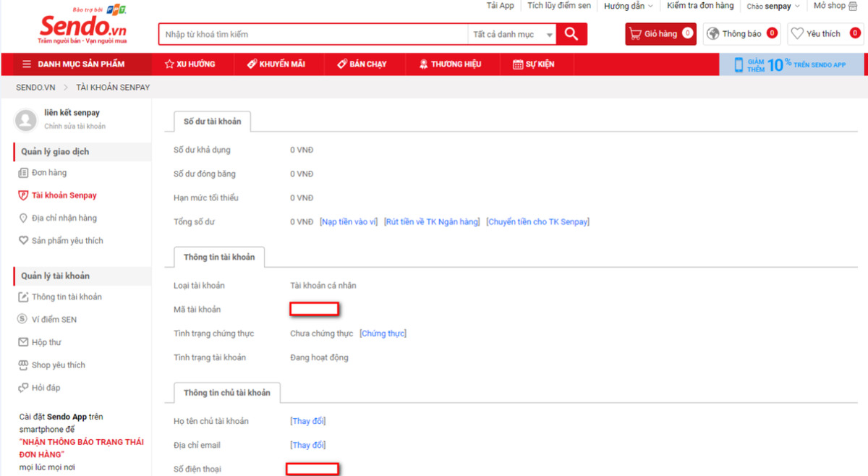Click the Chứng thực link
Viewport: 868px width, 476px height.
(383, 333)
